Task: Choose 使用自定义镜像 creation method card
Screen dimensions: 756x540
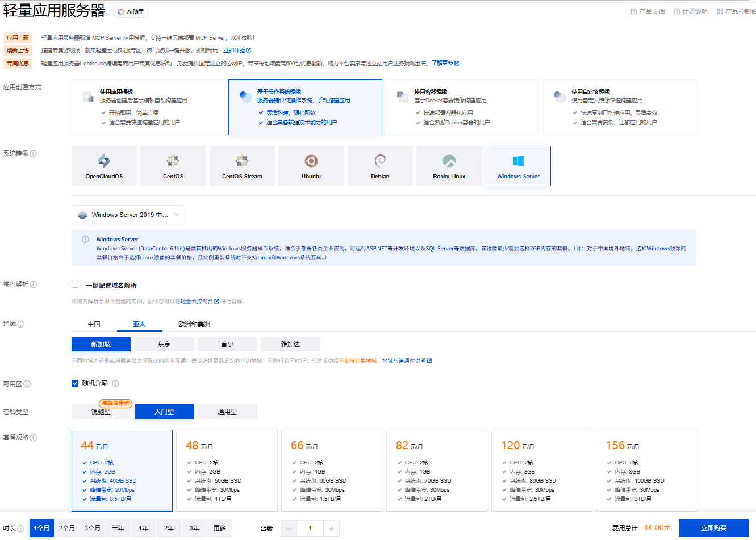Action: click(x=620, y=107)
